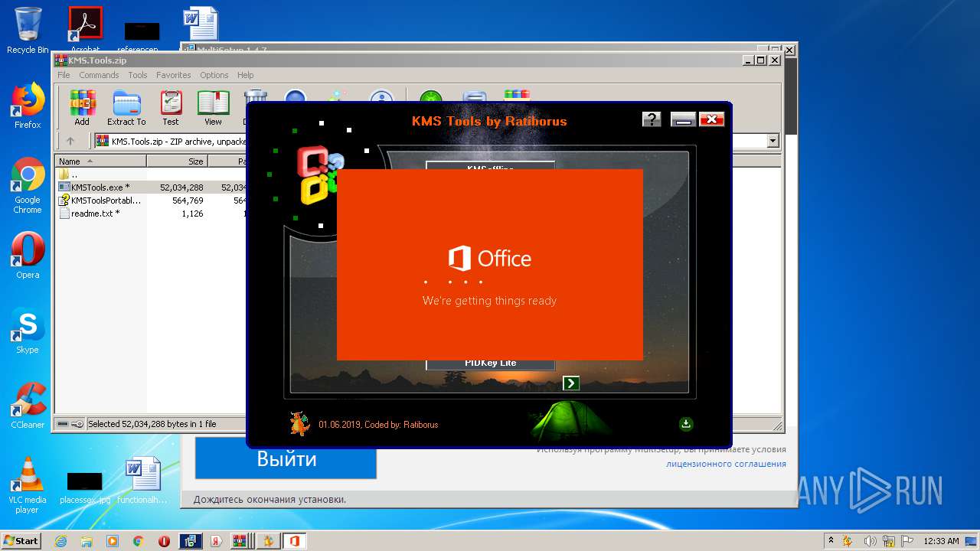The image size is (980, 551).
Task: Open the Help menu in WinRAR
Action: (245, 75)
